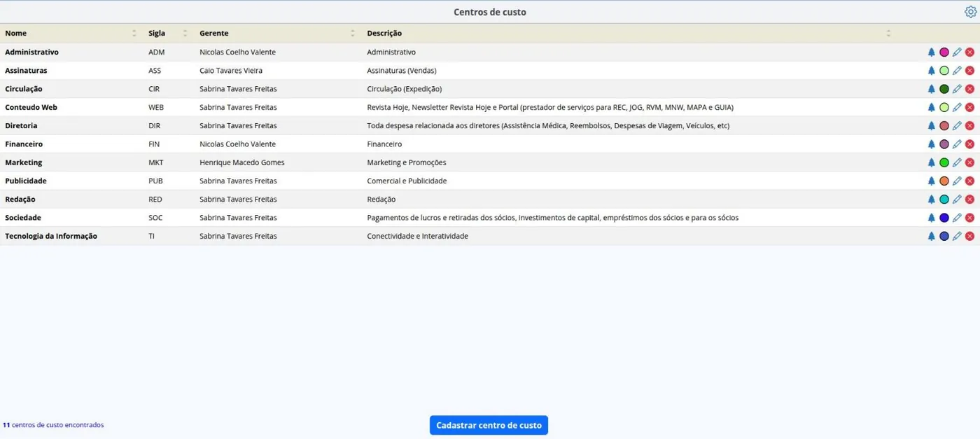Viewport: 980px width, 439px height.
Task: Click the bell icon in the Marketing row
Action: click(x=931, y=162)
